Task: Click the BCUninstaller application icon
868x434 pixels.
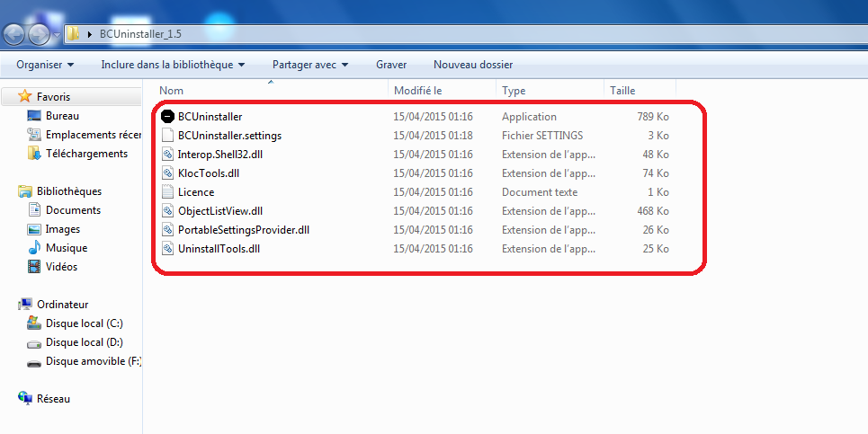Action: 167,117
